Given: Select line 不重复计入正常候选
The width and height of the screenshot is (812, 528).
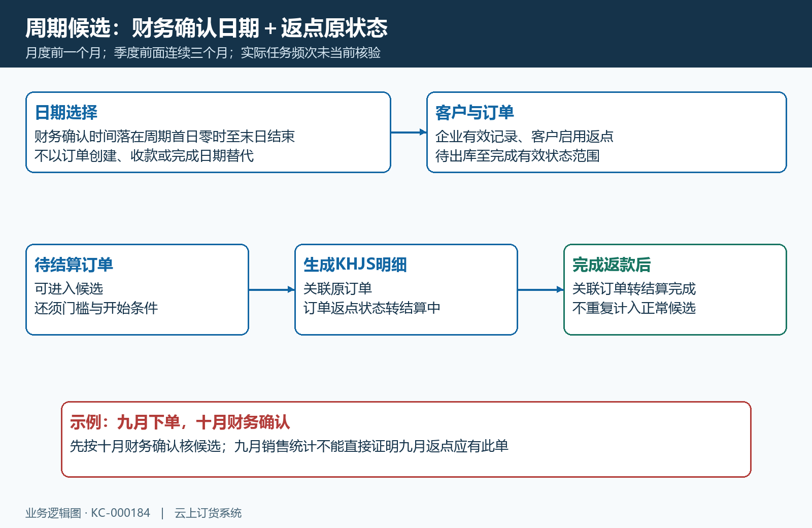Looking at the screenshot, I should click(634, 308).
